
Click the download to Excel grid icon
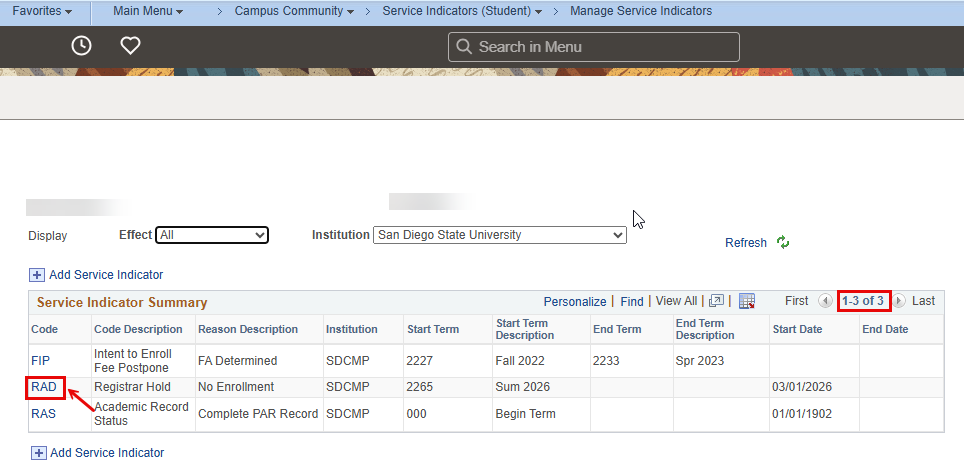click(747, 301)
